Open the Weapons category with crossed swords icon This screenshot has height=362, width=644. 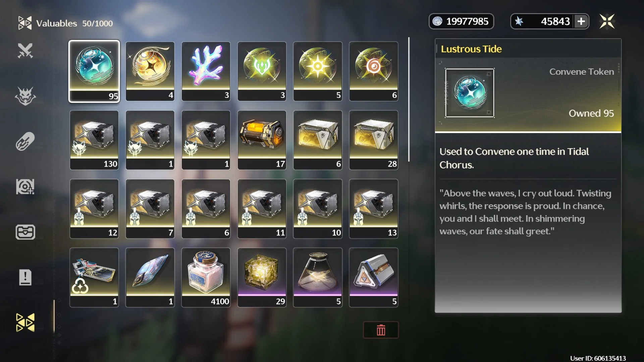click(x=25, y=51)
